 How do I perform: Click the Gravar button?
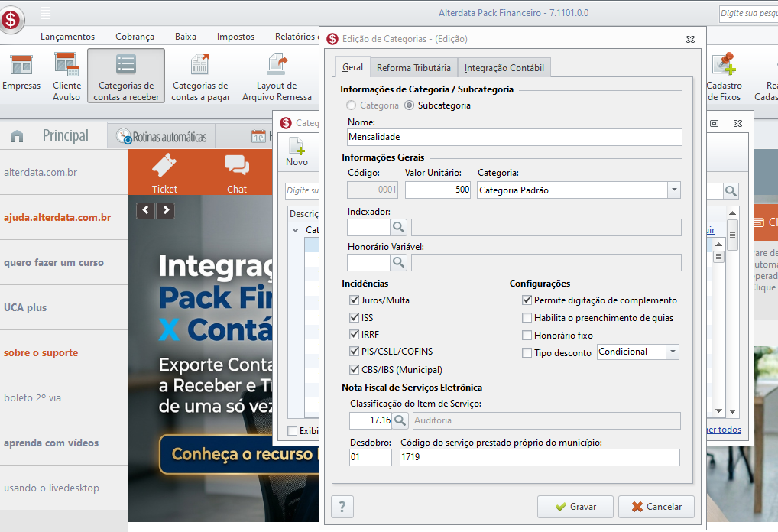(x=575, y=507)
